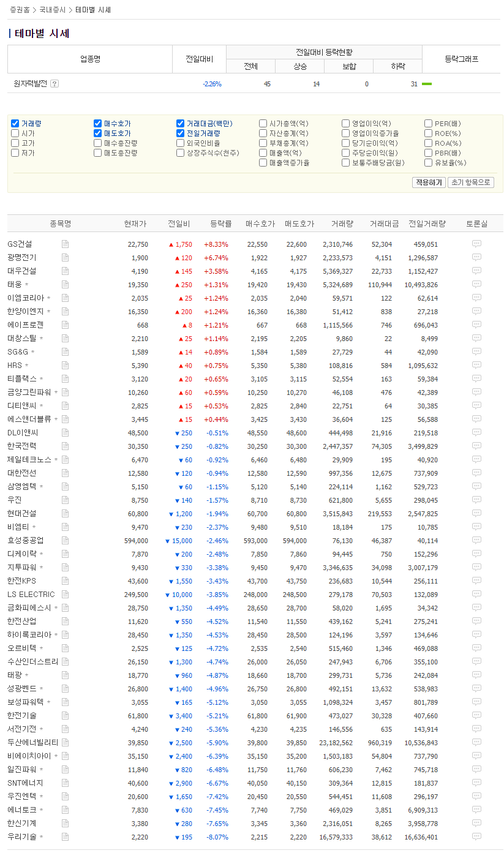Click the green bar in 등락그래프
Viewport: 504px width, 853px height.
[427, 84]
